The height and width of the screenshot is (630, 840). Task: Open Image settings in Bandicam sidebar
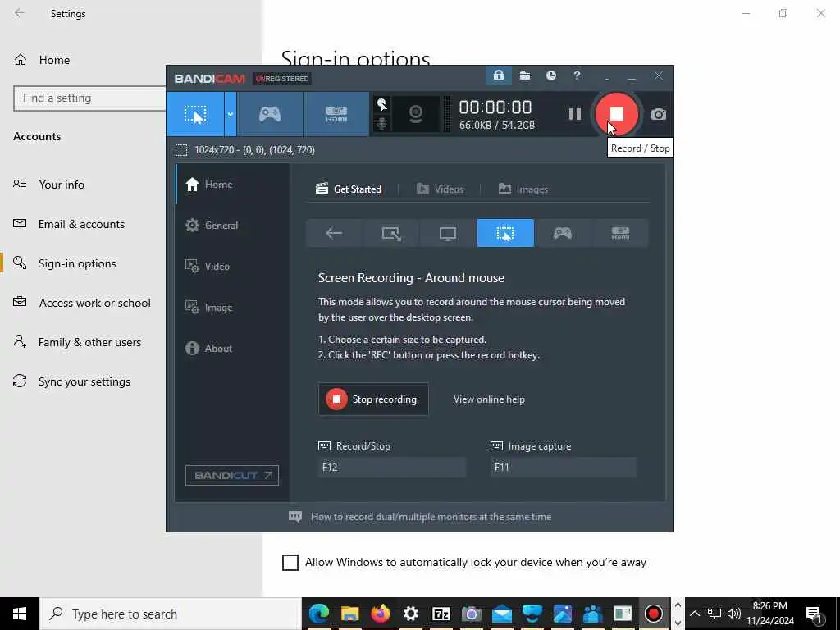coord(231,308)
